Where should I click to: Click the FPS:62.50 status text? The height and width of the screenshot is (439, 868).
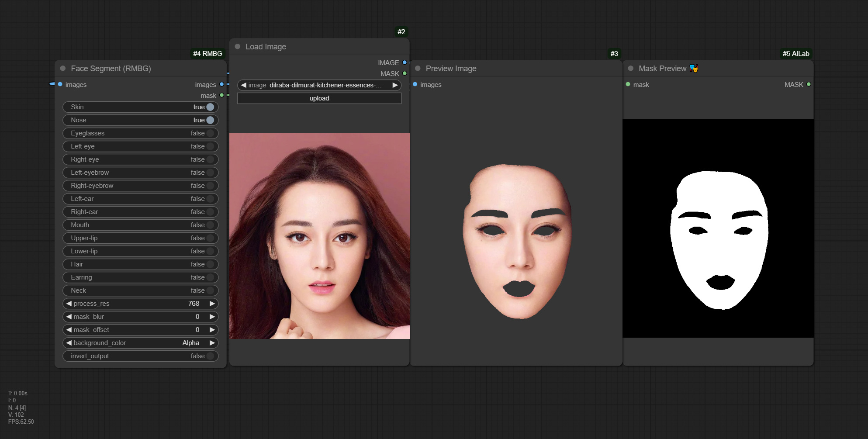tap(21, 422)
